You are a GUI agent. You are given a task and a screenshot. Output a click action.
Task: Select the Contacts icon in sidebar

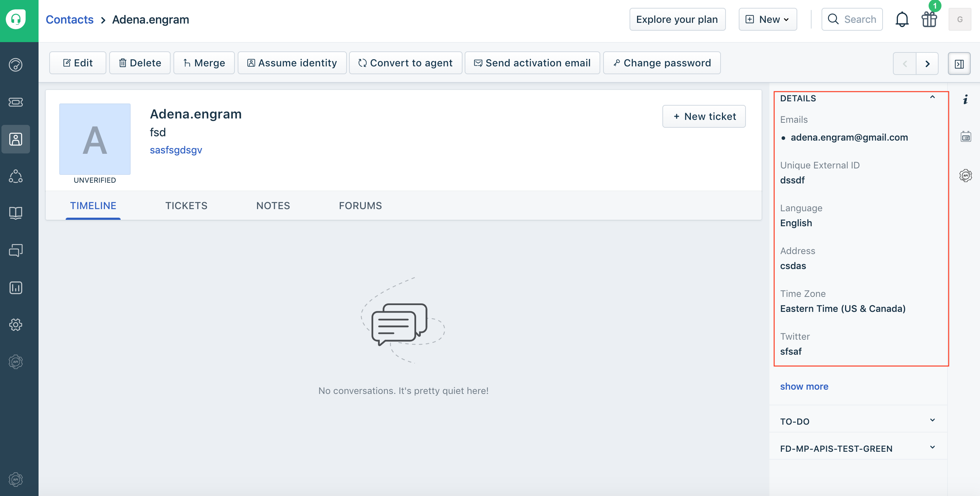pyautogui.click(x=16, y=139)
